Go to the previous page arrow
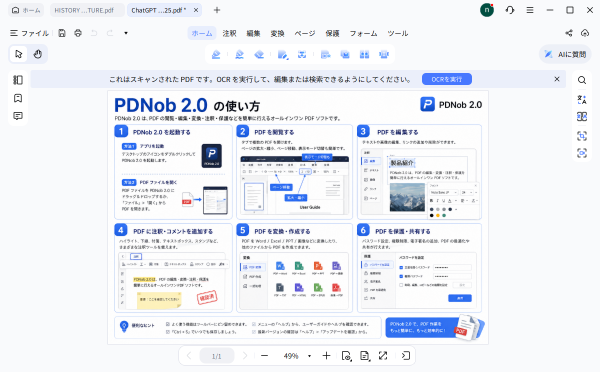Screen dimensions: 600x372 pyautogui.click(x=189, y=356)
